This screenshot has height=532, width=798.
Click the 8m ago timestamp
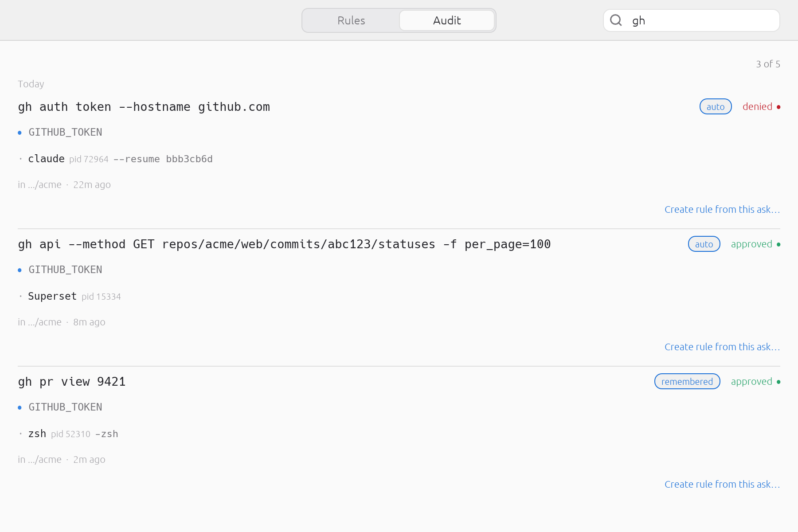(89, 322)
